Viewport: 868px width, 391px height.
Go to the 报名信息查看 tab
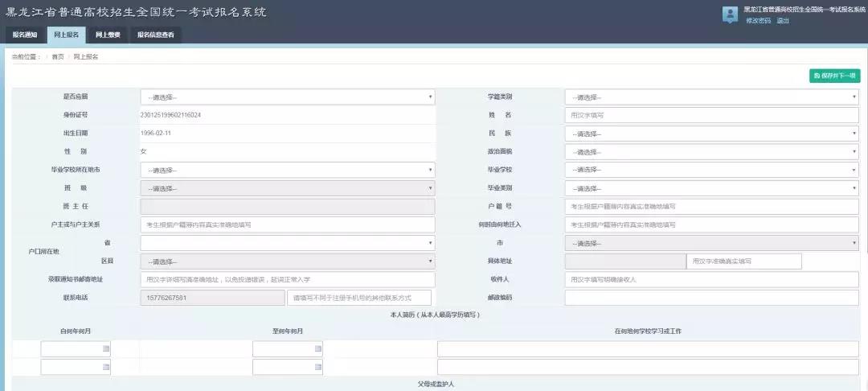pos(155,35)
